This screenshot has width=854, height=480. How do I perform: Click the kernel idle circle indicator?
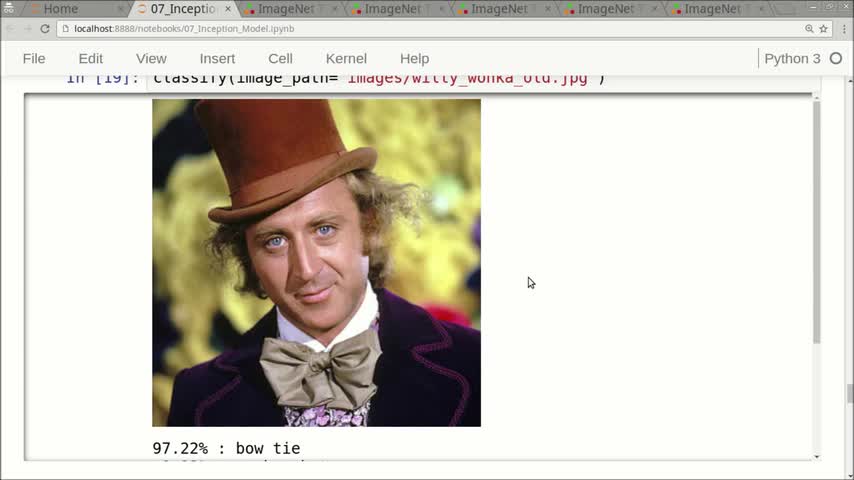[x=836, y=58]
